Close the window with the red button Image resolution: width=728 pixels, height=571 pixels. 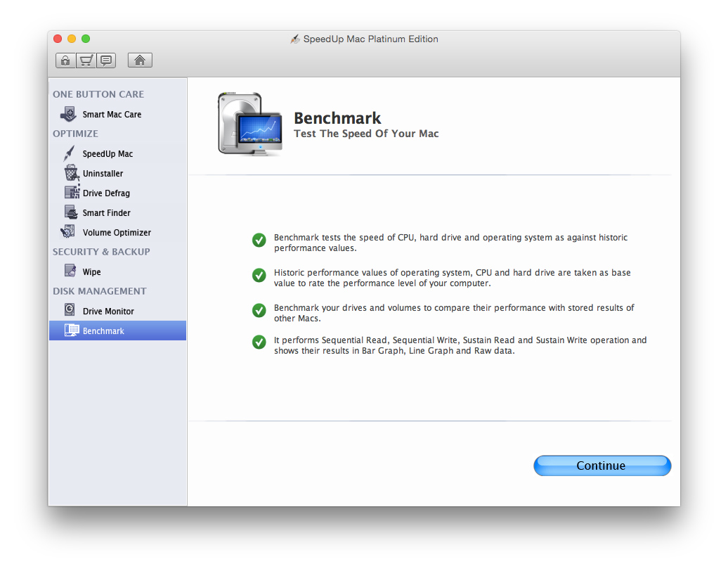click(x=58, y=39)
